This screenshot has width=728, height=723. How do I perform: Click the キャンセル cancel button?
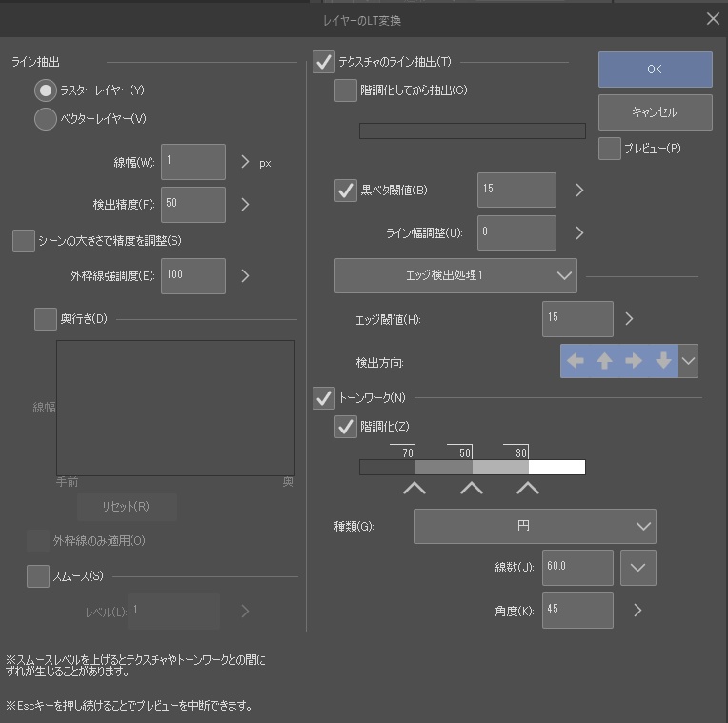[x=655, y=112]
